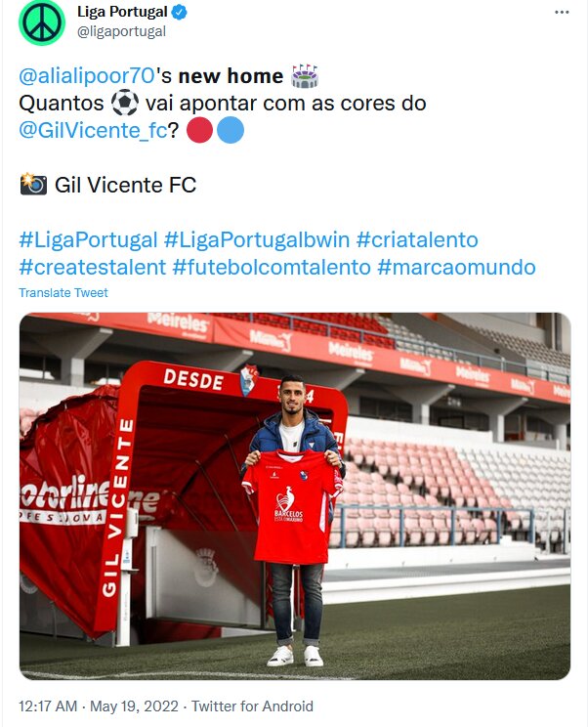
Task: Open the #criatalento hashtag
Action: click(x=417, y=240)
